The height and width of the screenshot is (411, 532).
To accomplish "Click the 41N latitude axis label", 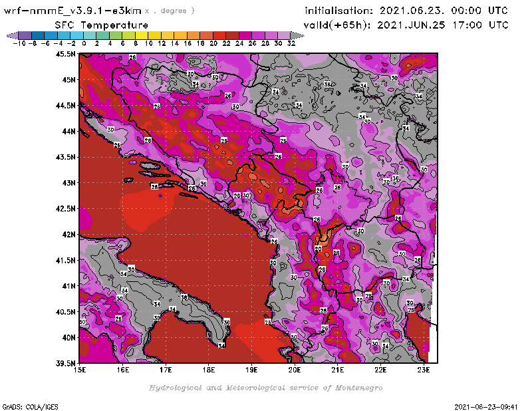I will 68,286.
